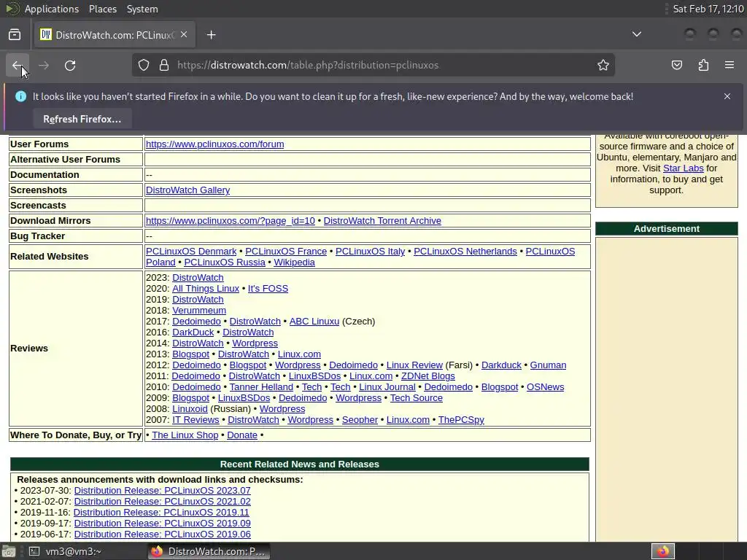Open the OSNews 2010 review link

(x=545, y=386)
